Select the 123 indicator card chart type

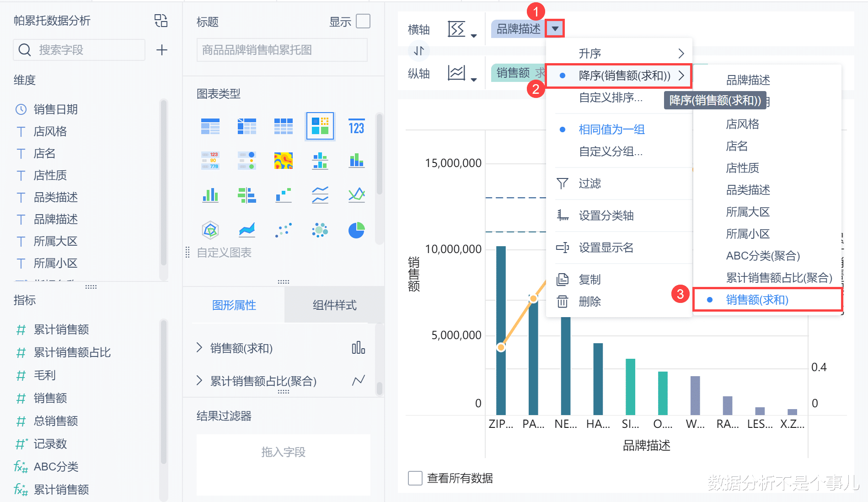pyautogui.click(x=356, y=126)
